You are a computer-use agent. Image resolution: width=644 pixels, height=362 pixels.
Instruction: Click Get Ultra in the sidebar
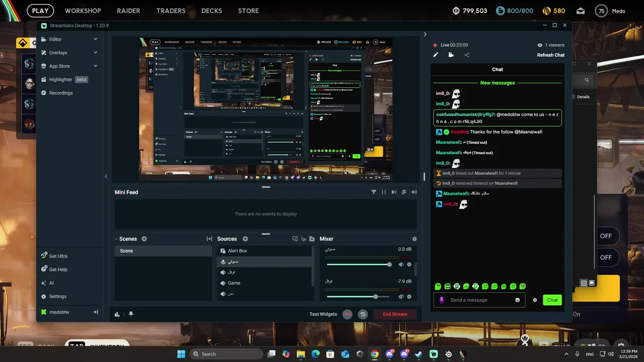pos(58,256)
